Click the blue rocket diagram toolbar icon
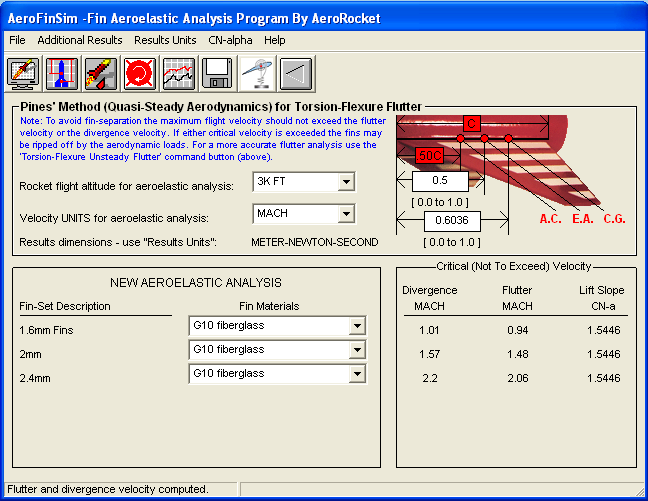This screenshot has height=501, width=648. pos(61,74)
